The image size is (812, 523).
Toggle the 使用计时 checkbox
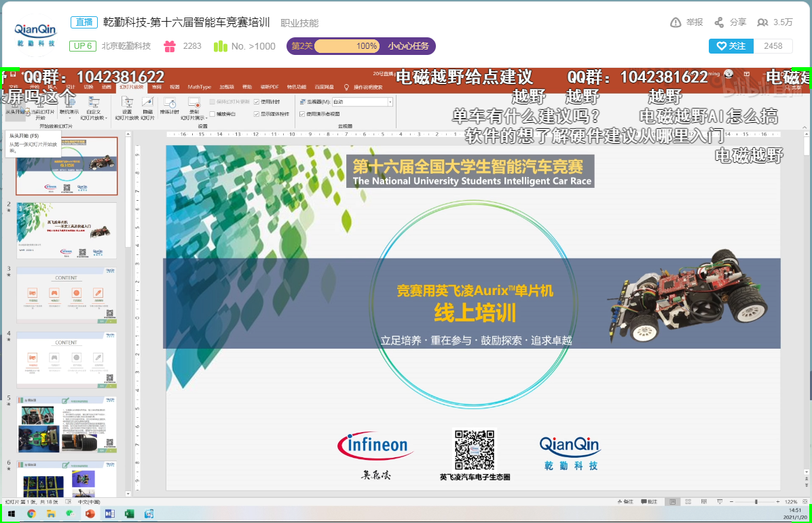[257, 101]
